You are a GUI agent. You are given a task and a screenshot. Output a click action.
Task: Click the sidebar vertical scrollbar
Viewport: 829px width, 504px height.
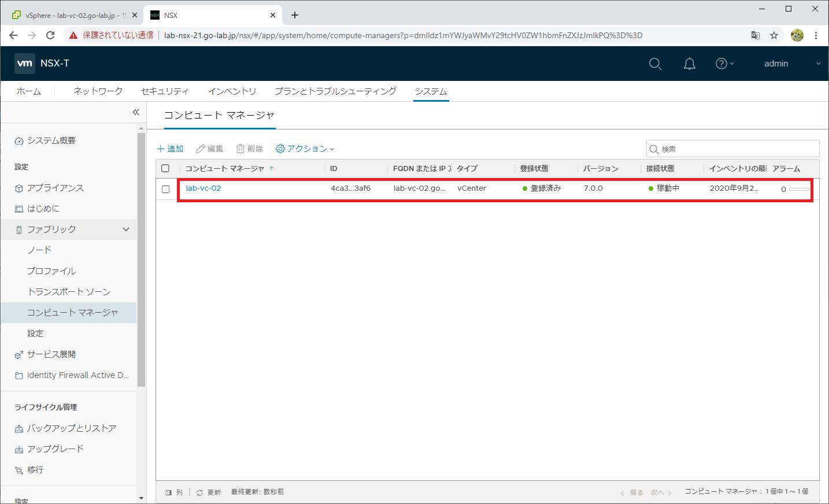141,260
